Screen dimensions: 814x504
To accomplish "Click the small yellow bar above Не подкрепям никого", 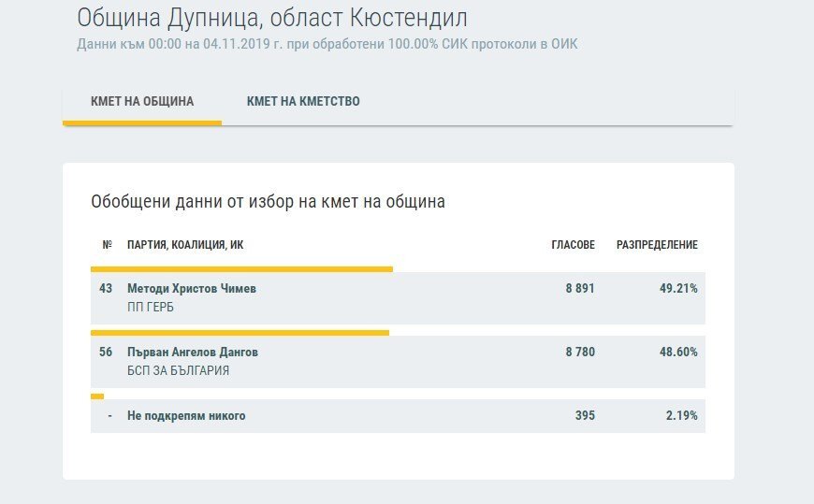I will click(97, 396).
